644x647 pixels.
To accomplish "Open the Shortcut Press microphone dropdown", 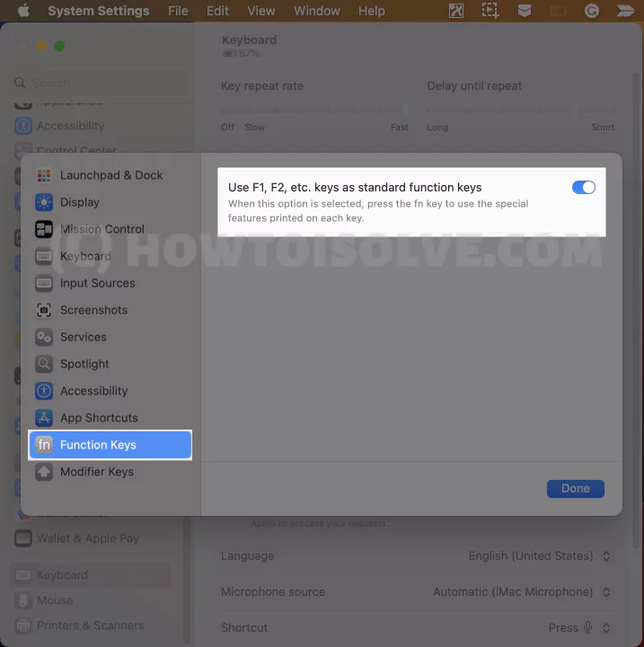I will [579, 627].
